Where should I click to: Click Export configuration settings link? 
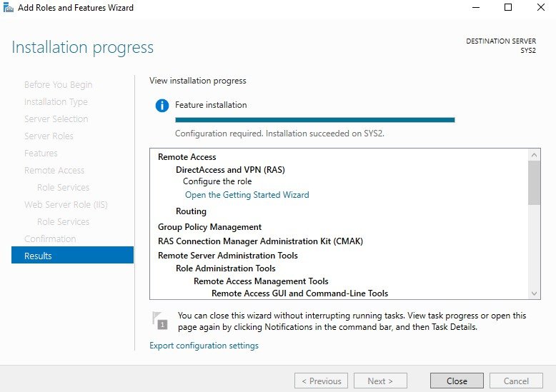coord(204,346)
